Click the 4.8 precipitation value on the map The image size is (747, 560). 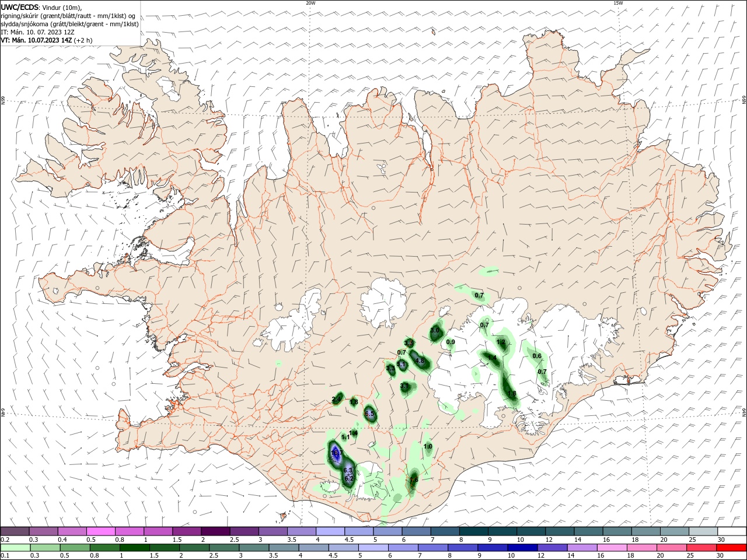(x=420, y=360)
